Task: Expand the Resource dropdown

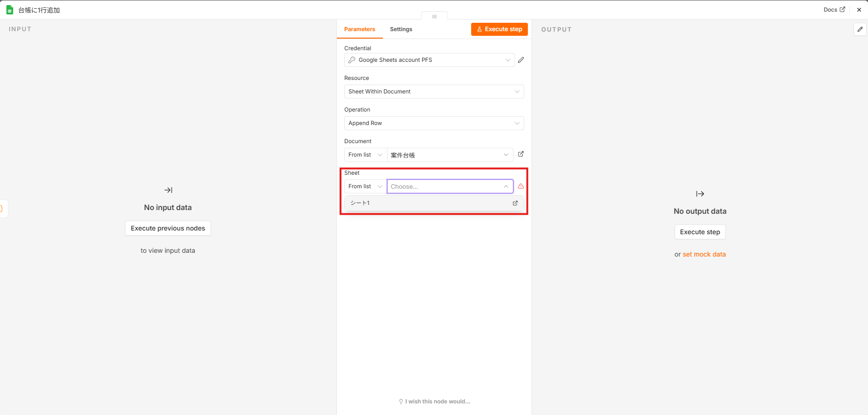Action: (434, 92)
